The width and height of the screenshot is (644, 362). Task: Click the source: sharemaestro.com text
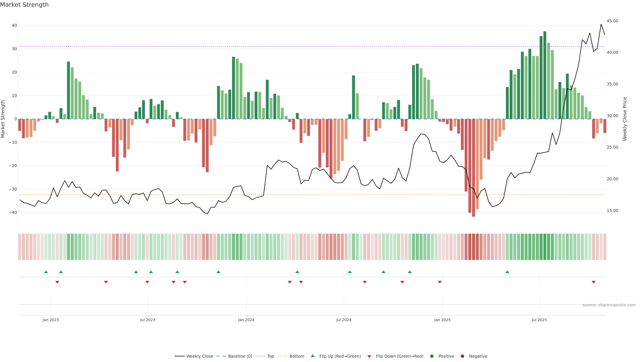tap(609, 305)
